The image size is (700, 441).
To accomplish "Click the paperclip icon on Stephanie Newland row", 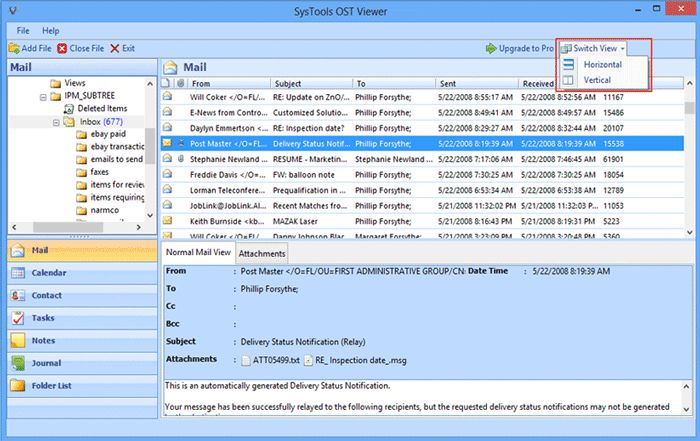I will pyautogui.click(x=181, y=158).
